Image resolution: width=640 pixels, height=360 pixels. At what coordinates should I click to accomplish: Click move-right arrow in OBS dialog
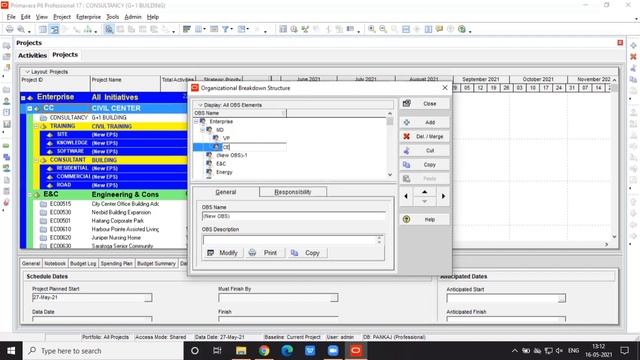pyautogui.click(x=443, y=196)
